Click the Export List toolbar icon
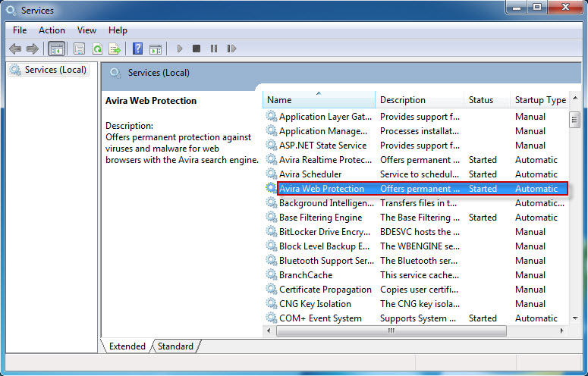This screenshot has width=588, height=376. click(115, 49)
